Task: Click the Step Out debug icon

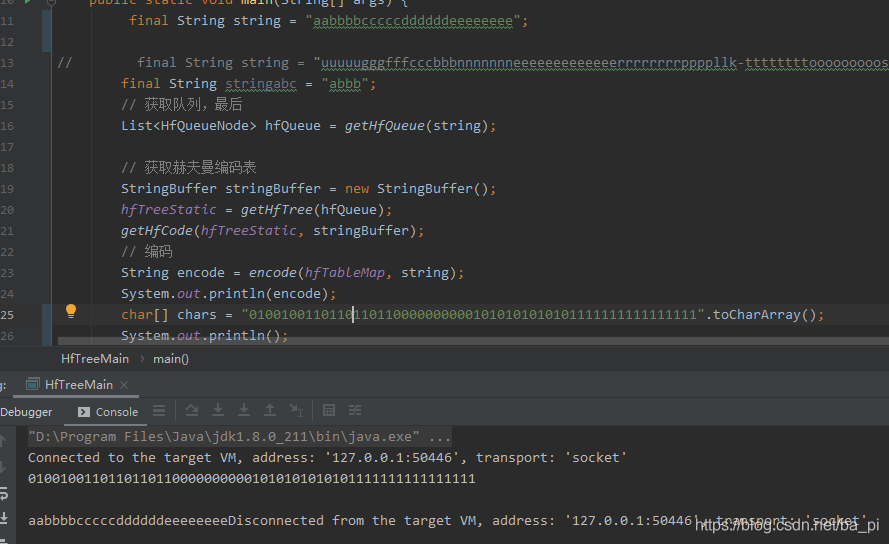Action: coord(270,410)
